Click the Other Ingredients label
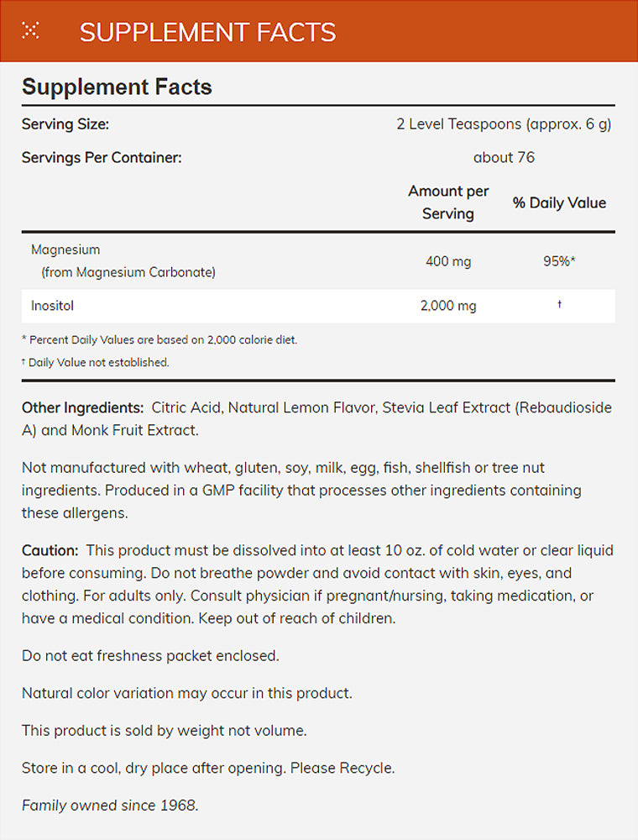The width and height of the screenshot is (638, 840). [x=83, y=407]
